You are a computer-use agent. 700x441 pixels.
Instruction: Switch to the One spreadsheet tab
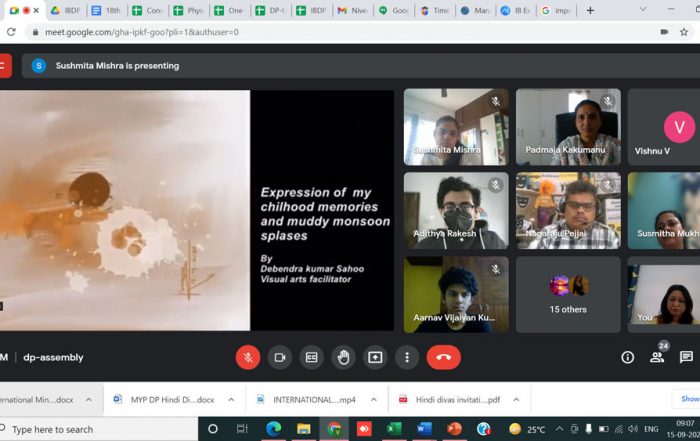pos(229,10)
